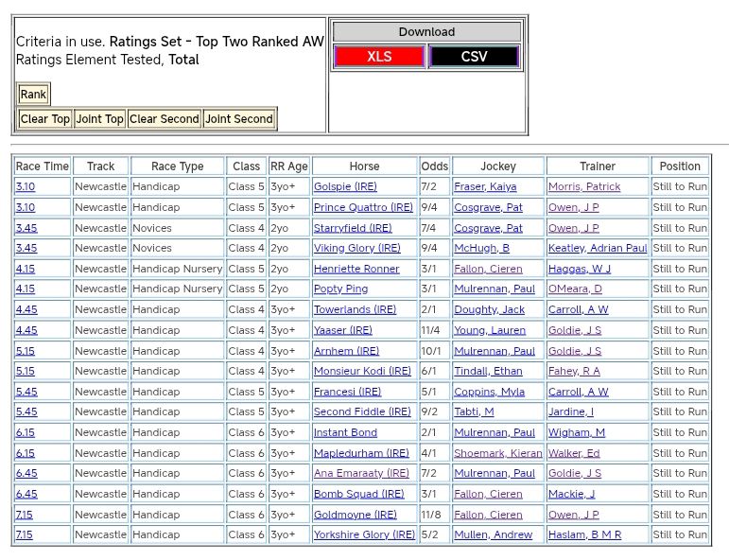729x560 pixels.
Task: Open horse Ana Emaraaty (IRE) link
Action: [361, 474]
